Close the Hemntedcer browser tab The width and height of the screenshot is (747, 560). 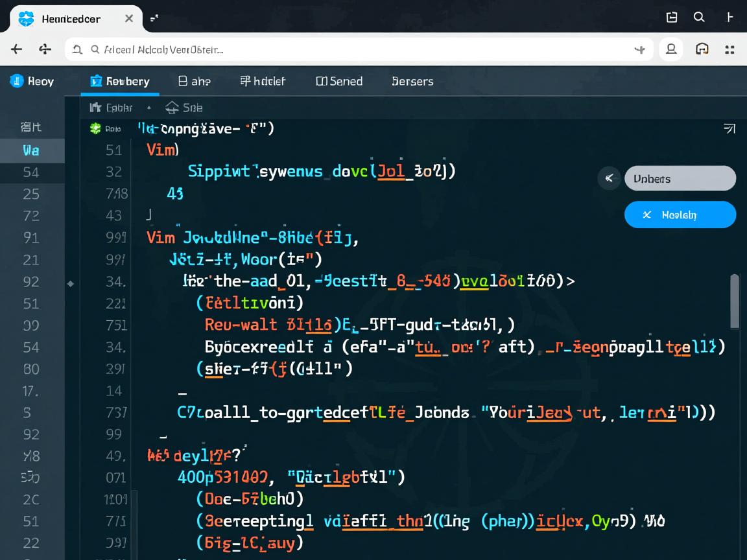click(x=129, y=18)
